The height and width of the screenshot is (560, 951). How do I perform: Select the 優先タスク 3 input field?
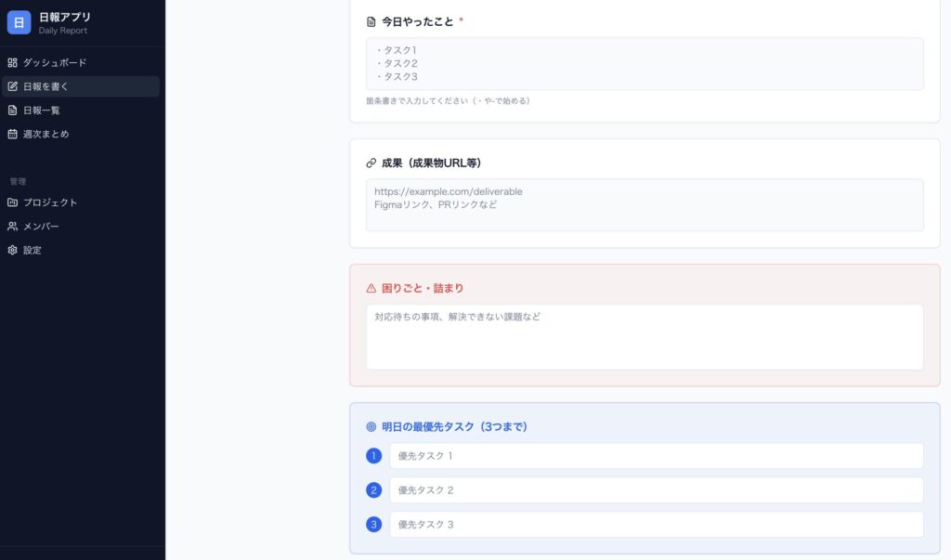coord(656,525)
